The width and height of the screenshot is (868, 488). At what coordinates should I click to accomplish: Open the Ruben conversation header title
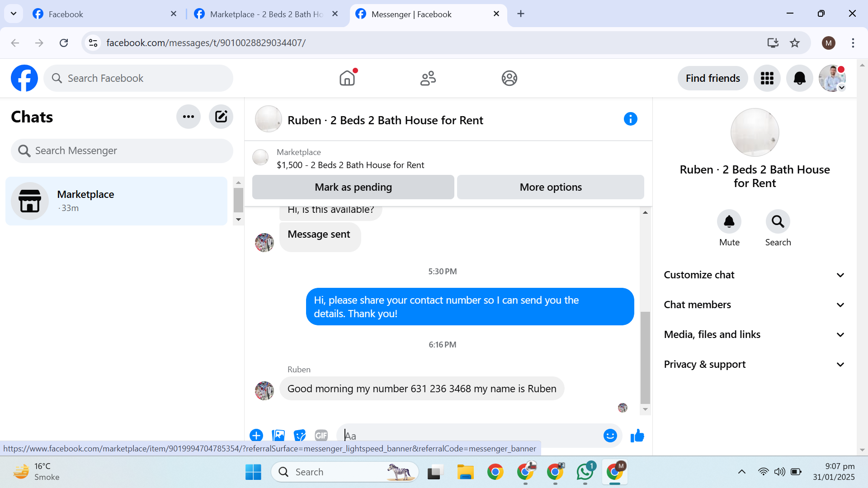[385, 120]
